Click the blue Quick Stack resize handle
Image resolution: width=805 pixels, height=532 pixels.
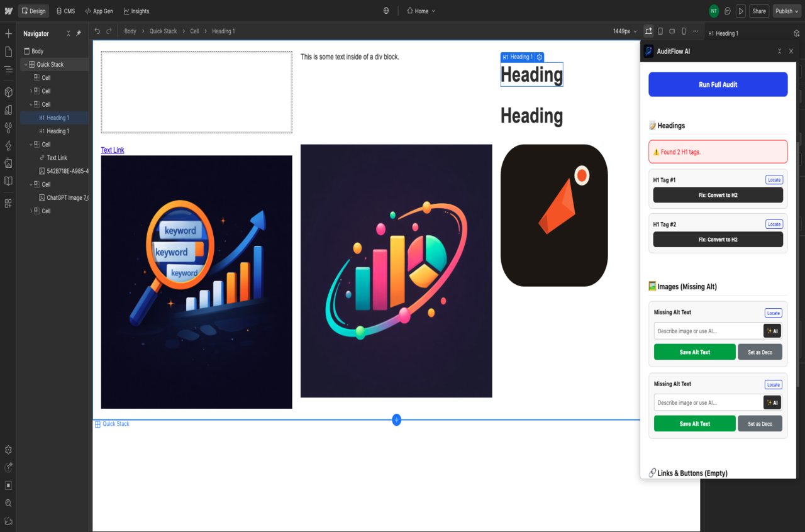click(x=396, y=419)
